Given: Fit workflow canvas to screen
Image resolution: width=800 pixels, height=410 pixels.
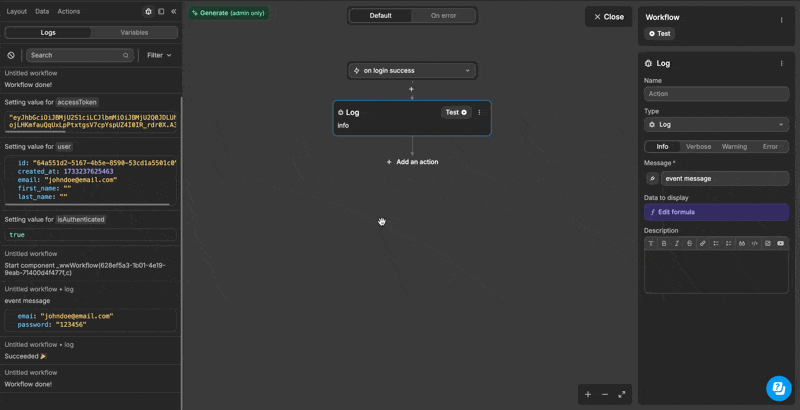Looking at the screenshot, I should [622, 394].
